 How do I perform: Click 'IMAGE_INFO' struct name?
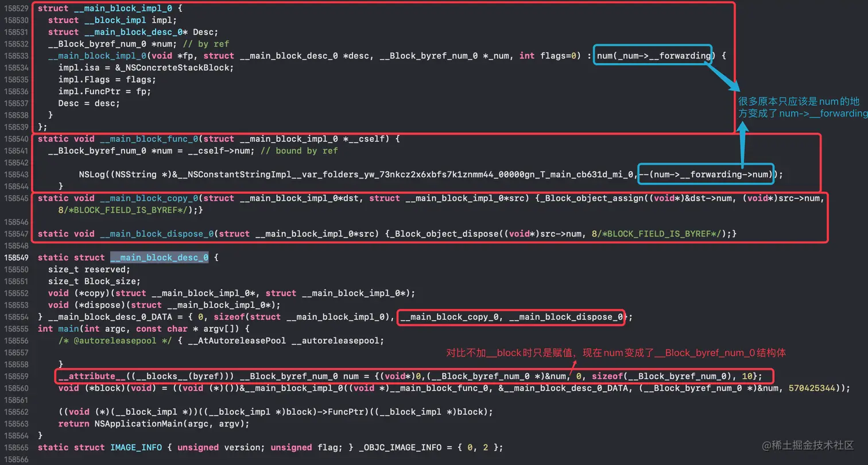pos(135,447)
